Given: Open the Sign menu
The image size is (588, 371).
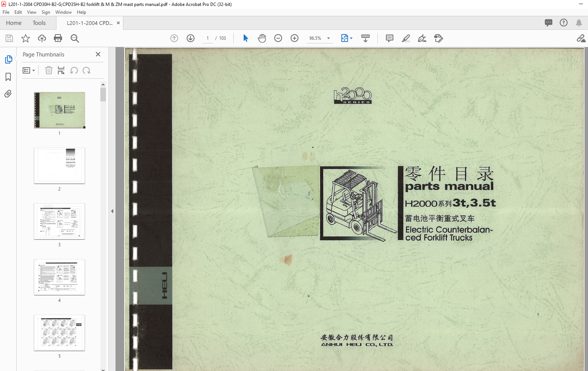Looking at the screenshot, I should pyautogui.click(x=46, y=12).
